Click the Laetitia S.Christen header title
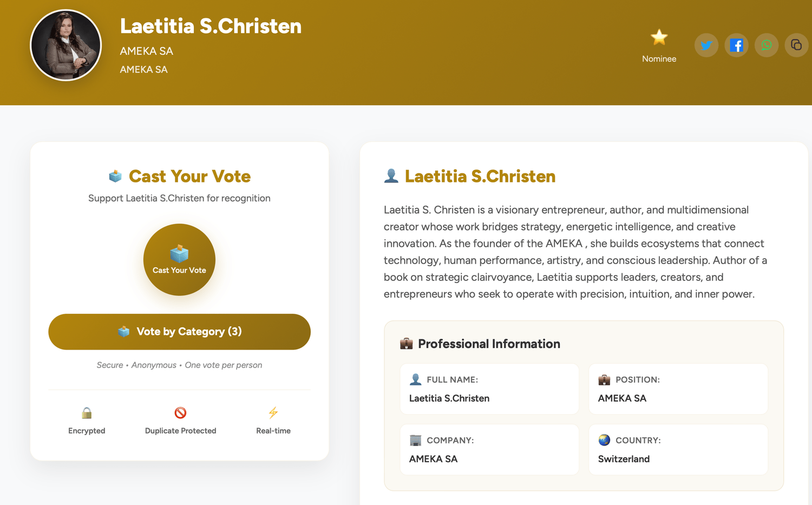 click(x=211, y=26)
